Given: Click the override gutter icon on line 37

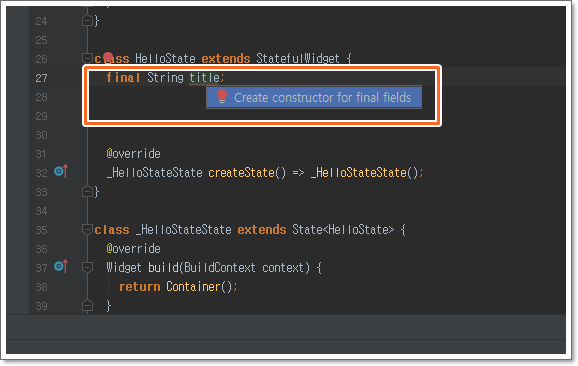Looking at the screenshot, I should 61,266.
